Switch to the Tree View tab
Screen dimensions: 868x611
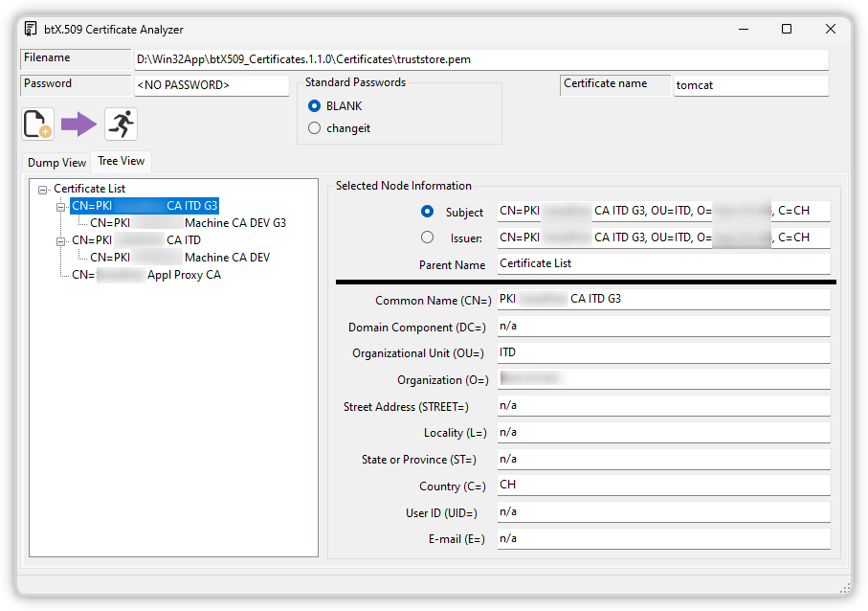[x=121, y=161]
